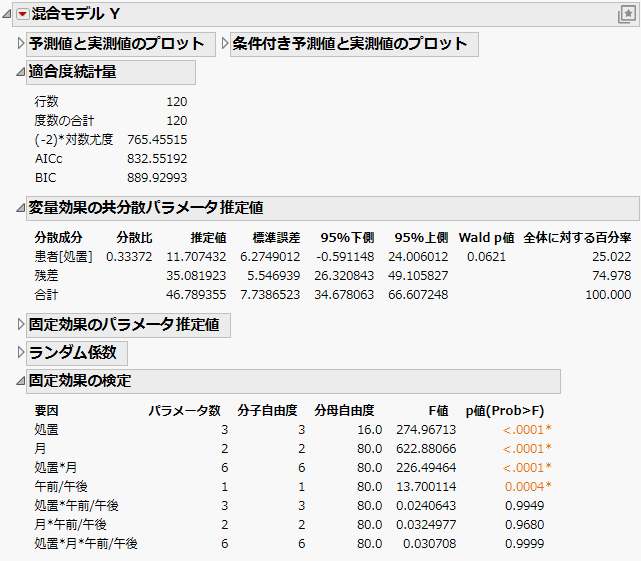Click the 固定効果の検定 header bar
The image size is (641, 561).
(293, 381)
